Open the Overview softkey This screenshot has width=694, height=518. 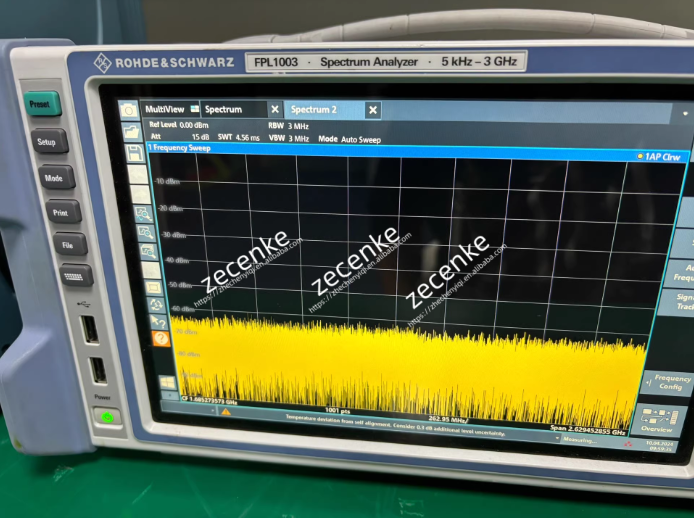658,420
